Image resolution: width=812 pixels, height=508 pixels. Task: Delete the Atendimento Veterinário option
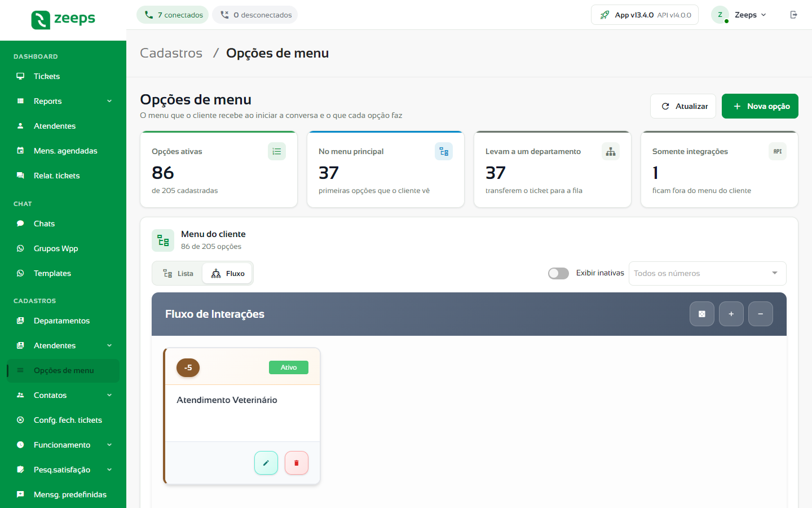[297, 463]
